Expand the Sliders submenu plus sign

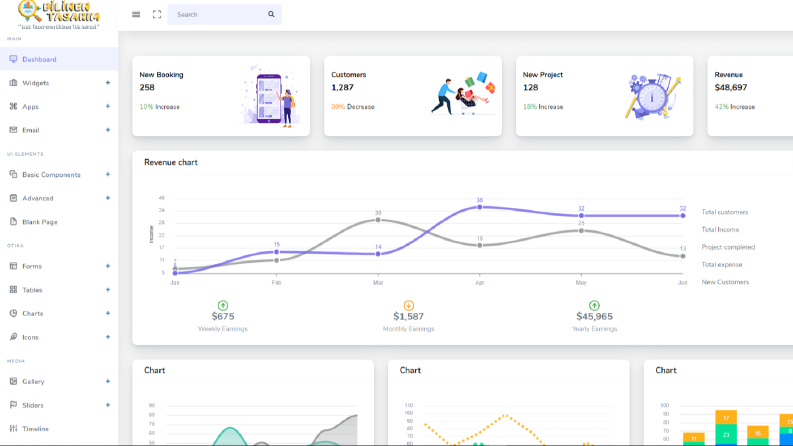108,405
